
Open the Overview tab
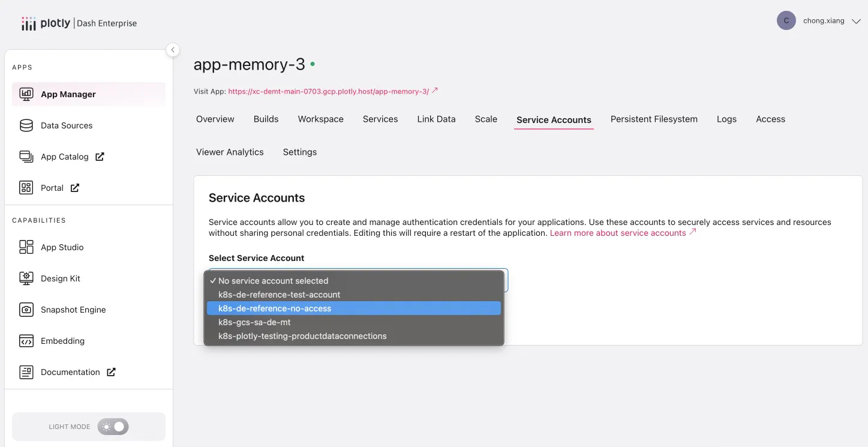pyautogui.click(x=215, y=119)
